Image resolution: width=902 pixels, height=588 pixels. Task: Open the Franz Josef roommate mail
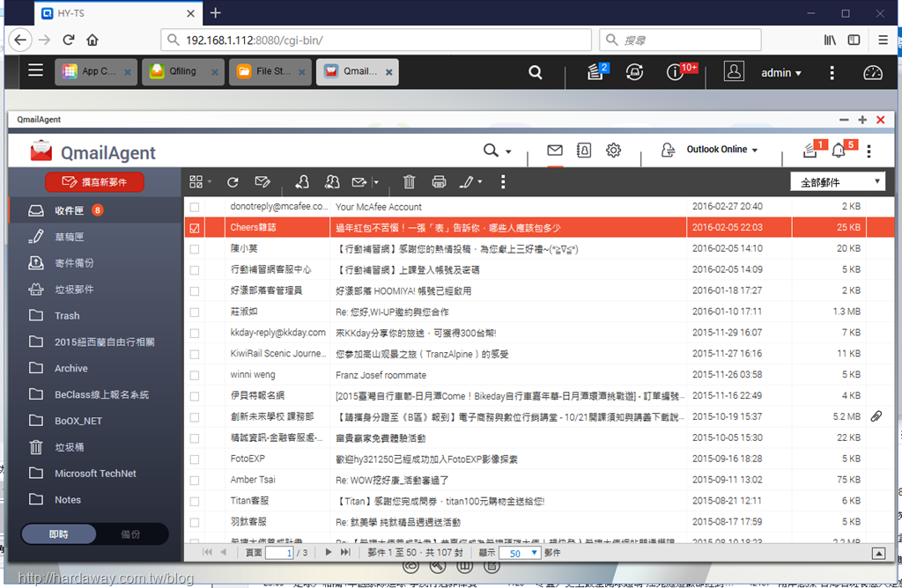click(x=381, y=375)
